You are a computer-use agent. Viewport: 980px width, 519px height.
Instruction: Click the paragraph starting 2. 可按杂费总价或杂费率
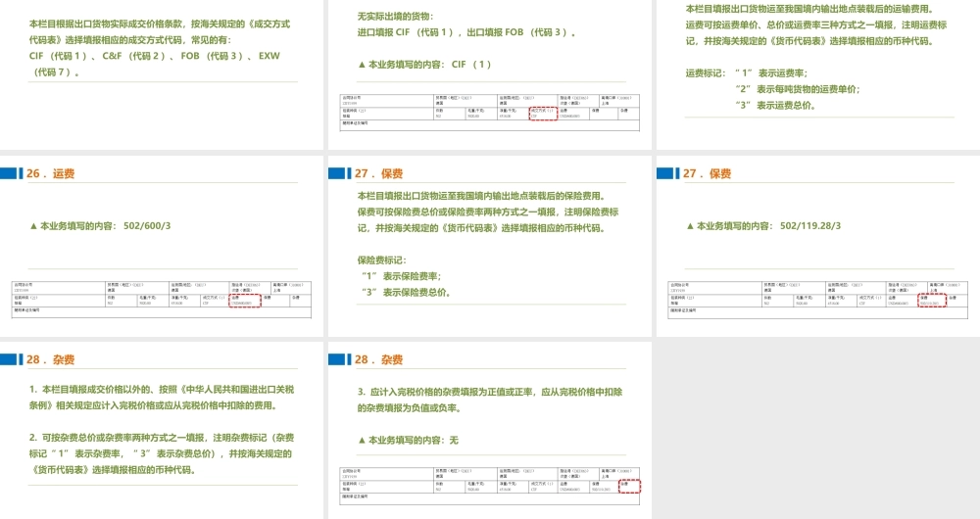[x=162, y=454]
